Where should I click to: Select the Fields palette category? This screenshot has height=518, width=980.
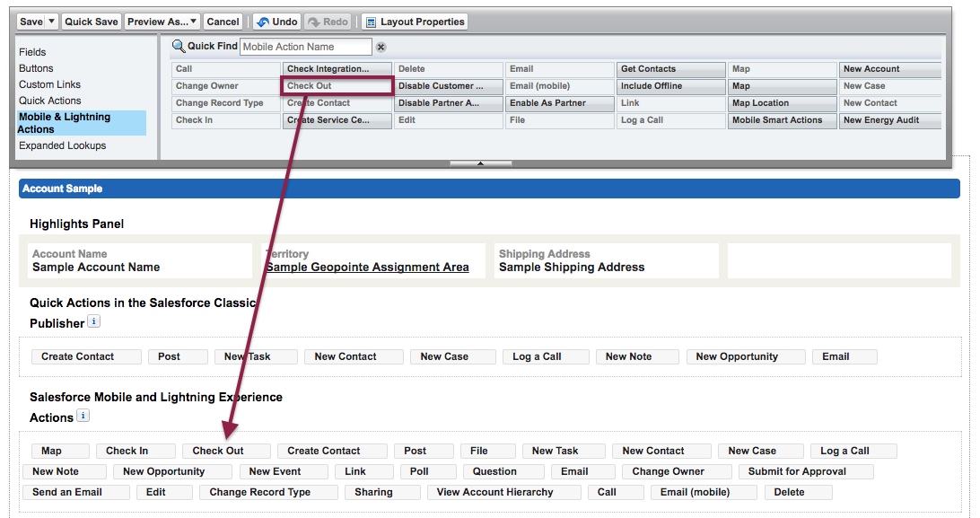click(x=32, y=52)
